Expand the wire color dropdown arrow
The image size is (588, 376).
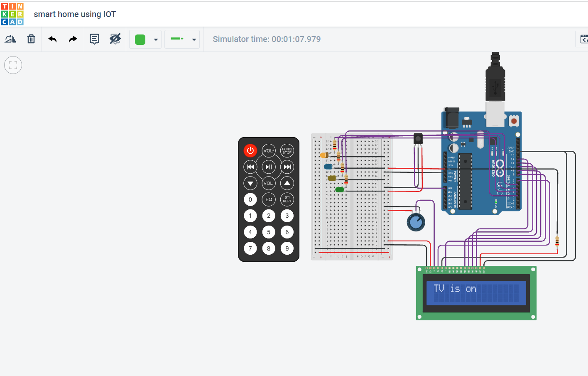tap(156, 40)
